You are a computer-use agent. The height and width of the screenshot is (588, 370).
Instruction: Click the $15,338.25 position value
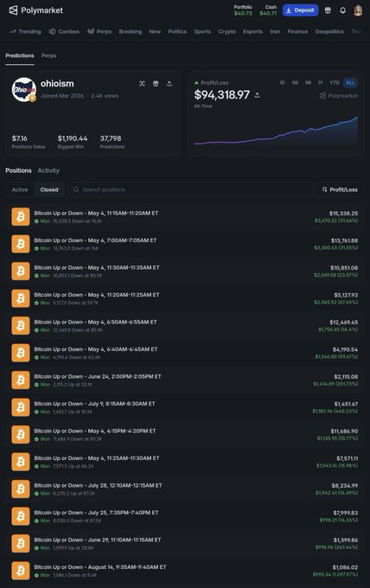(343, 213)
